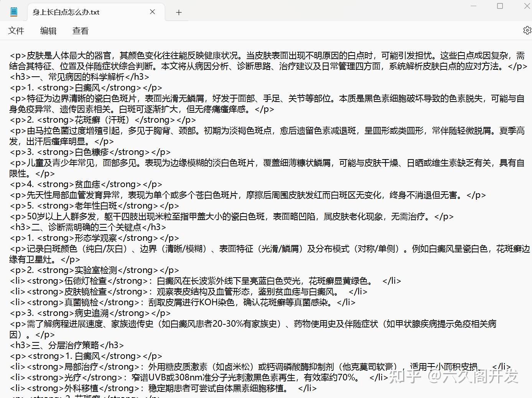The width and height of the screenshot is (532, 398).
Task: Add a new tab with the plus button
Action: tap(179, 12)
